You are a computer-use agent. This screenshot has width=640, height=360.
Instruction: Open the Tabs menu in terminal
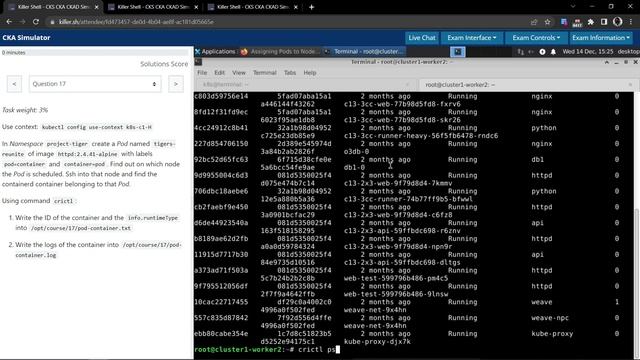point(290,73)
